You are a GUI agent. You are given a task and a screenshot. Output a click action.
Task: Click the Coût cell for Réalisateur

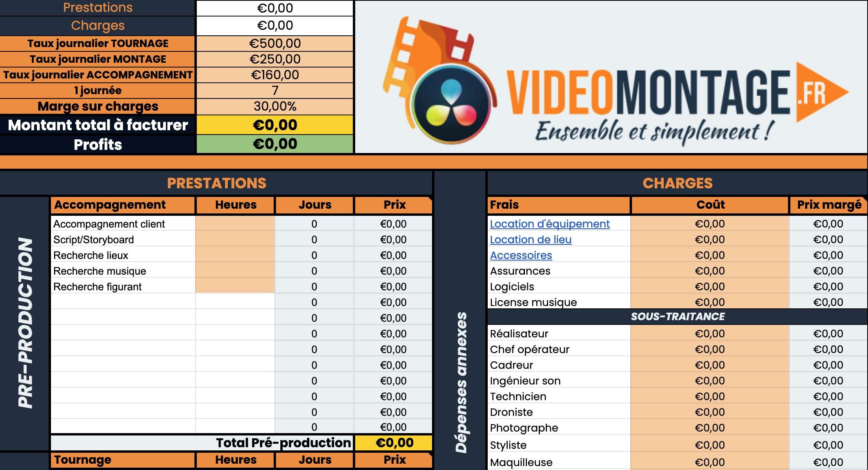pyautogui.click(x=710, y=333)
